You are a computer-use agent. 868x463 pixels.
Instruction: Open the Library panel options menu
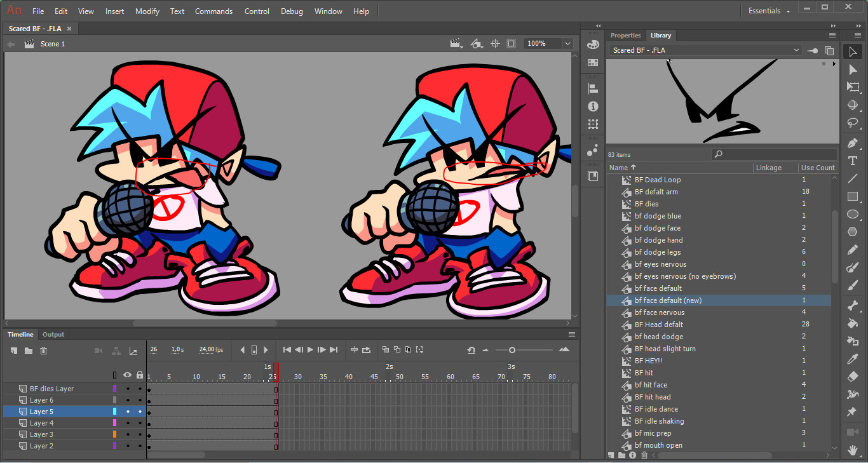832,35
